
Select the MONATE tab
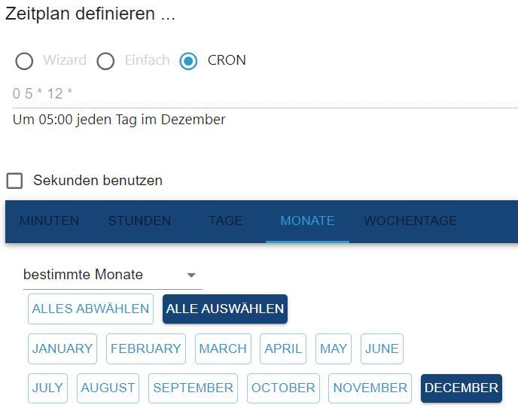(x=307, y=221)
